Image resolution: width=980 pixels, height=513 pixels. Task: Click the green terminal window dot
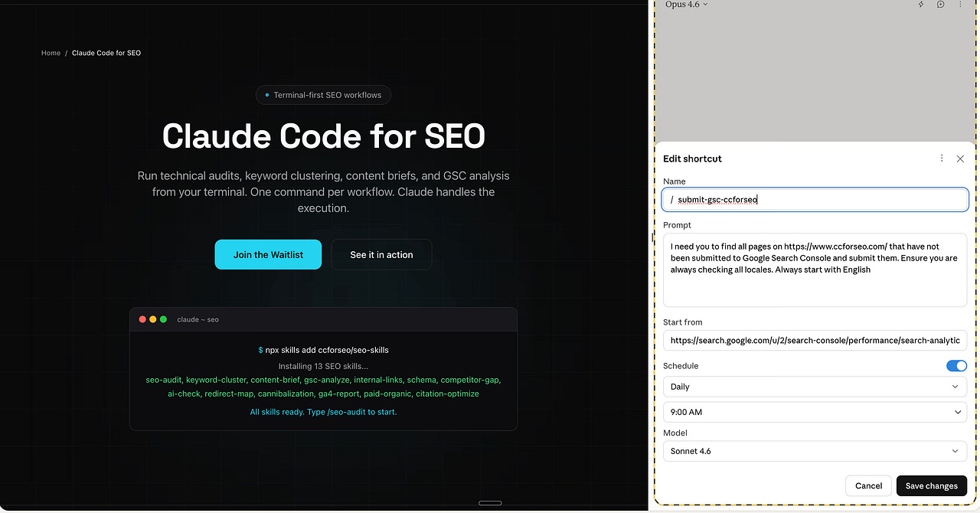click(x=163, y=319)
